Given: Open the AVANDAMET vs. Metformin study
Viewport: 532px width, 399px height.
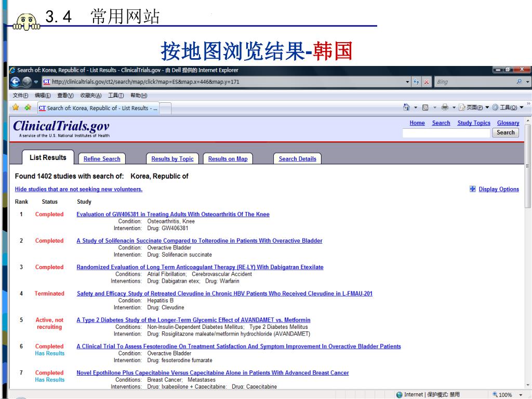Looking at the screenshot, I should pos(193,320).
